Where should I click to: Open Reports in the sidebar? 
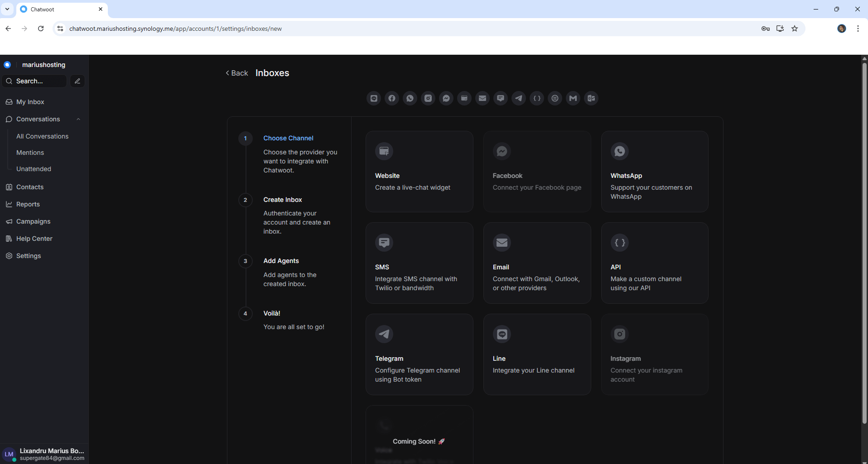(28, 204)
